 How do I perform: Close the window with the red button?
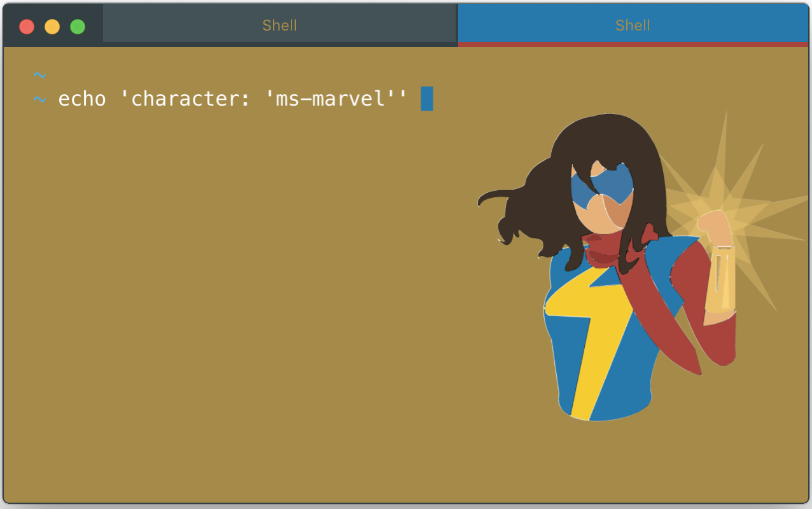click(27, 27)
